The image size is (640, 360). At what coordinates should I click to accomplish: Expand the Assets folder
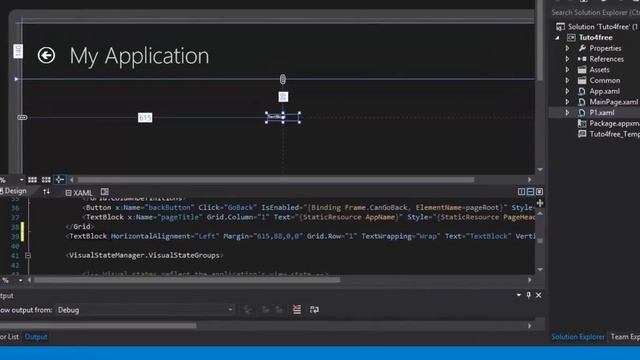coord(567,70)
